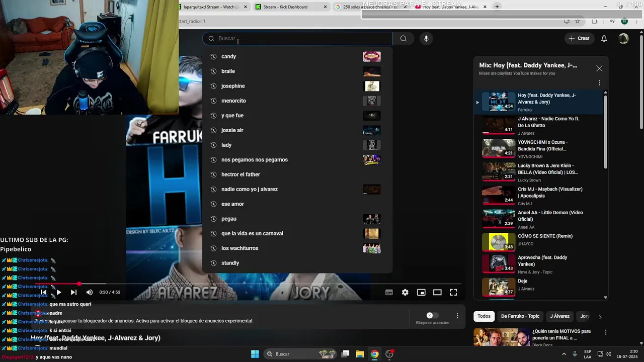Screen dimensions: 644x362
Task: Play the video with the play button
Action: 59,292
